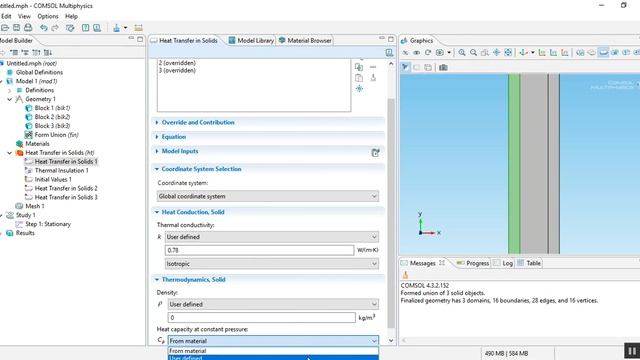Switch Graphics to XY view
The height and width of the screenshot is (360, 640).
click(x=542, y=53)
